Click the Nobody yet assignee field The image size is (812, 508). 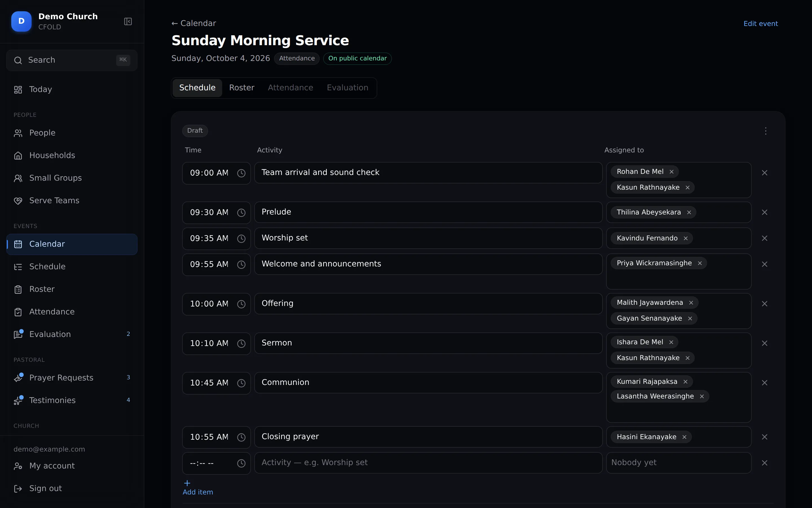point(678,463)
